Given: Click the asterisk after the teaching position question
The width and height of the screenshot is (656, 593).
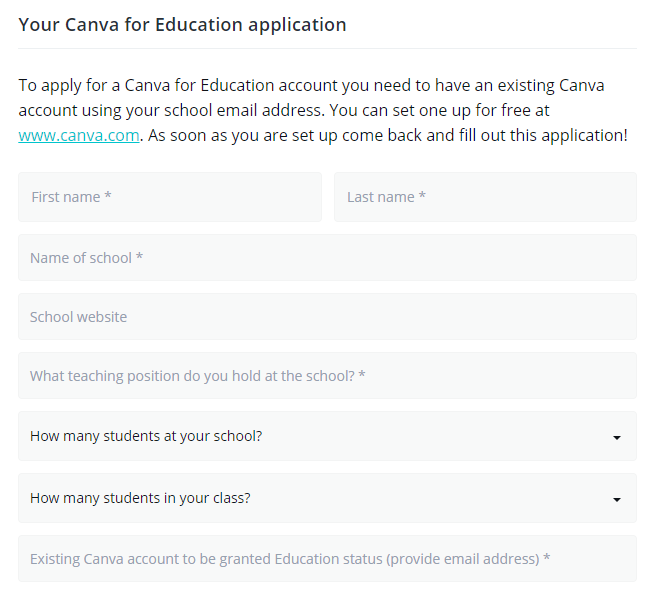Looking at the screenshot, I should coord(362,374).
